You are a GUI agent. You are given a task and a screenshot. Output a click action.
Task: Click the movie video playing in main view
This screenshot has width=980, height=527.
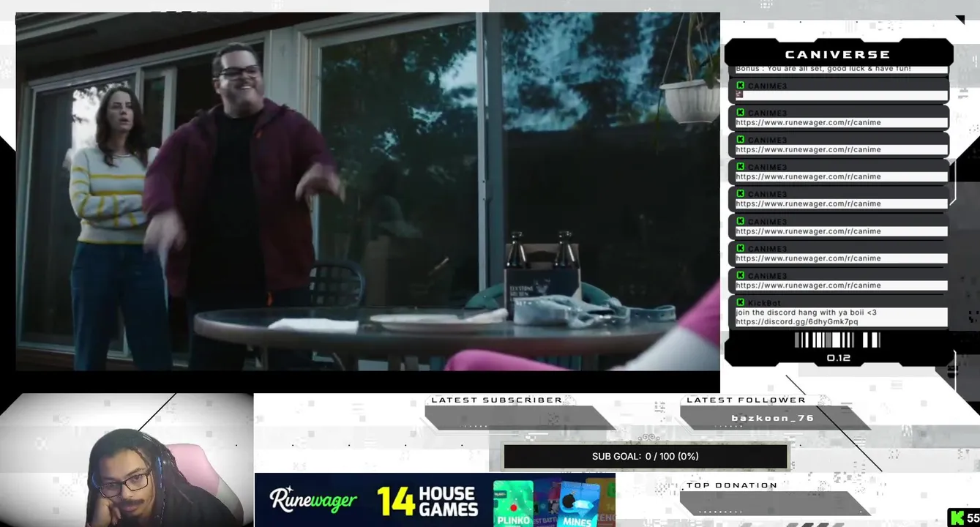367,192
